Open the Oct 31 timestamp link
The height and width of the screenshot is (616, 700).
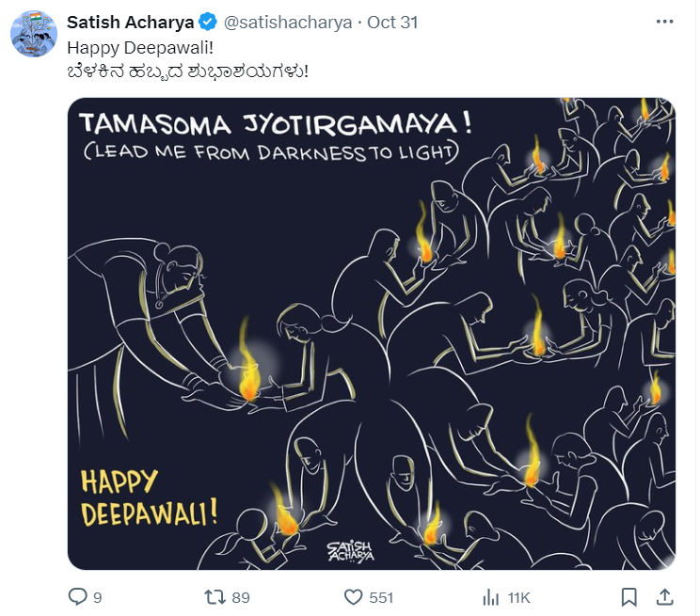click(392, 22)
